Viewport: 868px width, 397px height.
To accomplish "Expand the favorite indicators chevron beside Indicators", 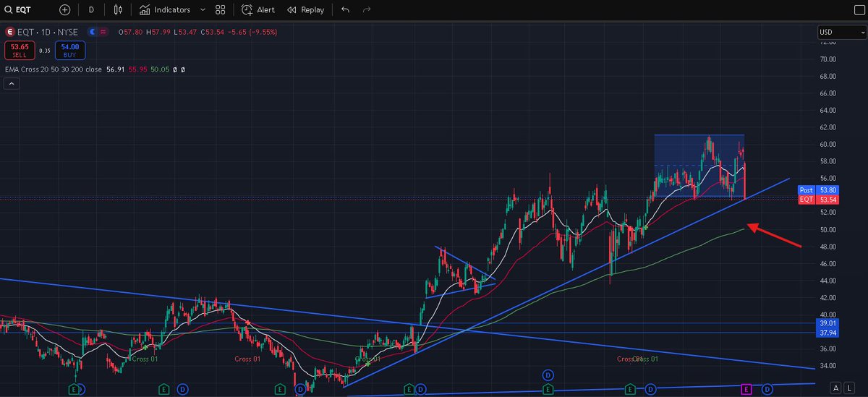I will (x=202, y=10).
